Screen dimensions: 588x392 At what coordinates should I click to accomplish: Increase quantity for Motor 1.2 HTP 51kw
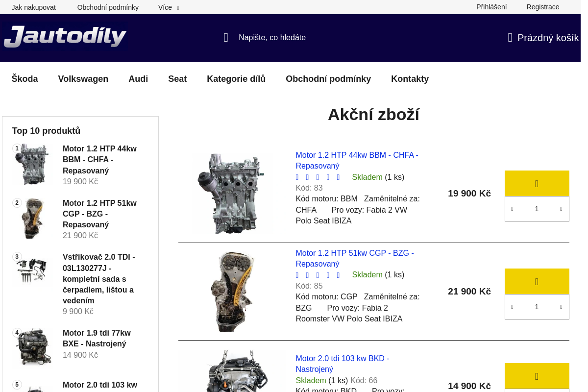561,307
